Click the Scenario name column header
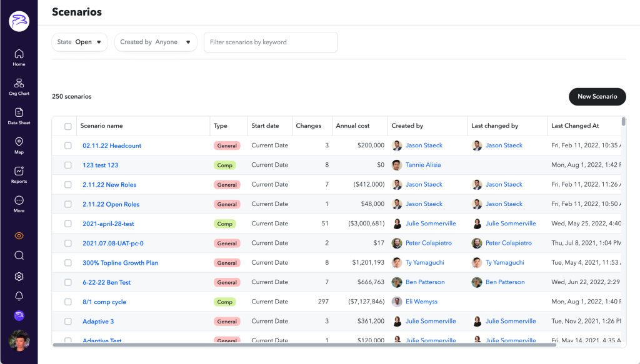Image resolution: width=640 pixels, height=364 pixels. click(101, 126)
